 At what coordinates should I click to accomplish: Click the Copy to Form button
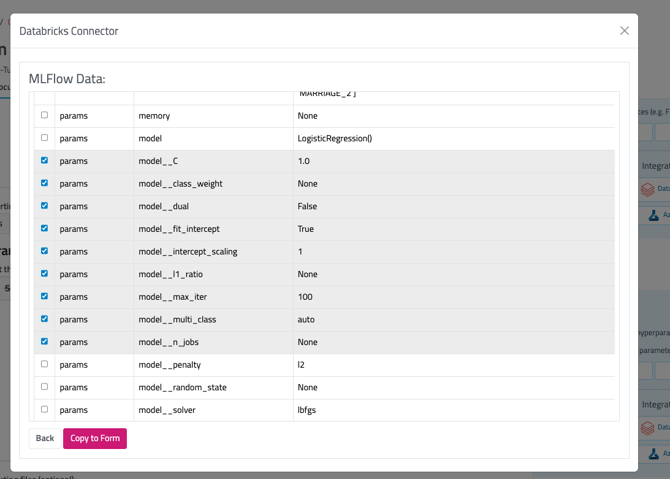[95, 438]
